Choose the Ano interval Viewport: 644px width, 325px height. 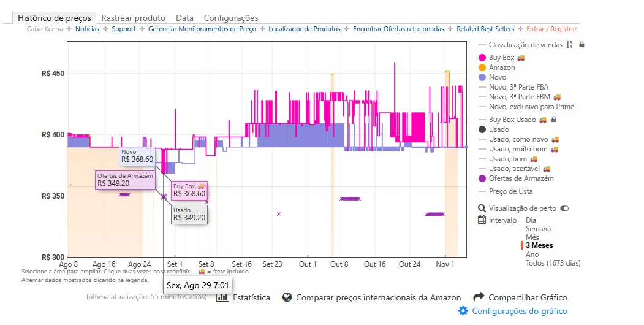pos(532,254)
